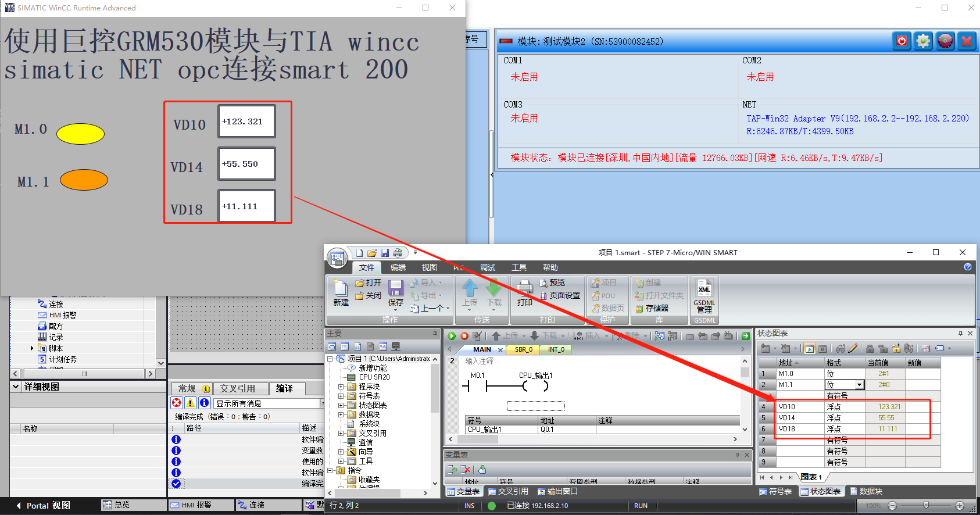
Task: Open the STEP 7 application round menu button
Action: [x=338, y=258]
